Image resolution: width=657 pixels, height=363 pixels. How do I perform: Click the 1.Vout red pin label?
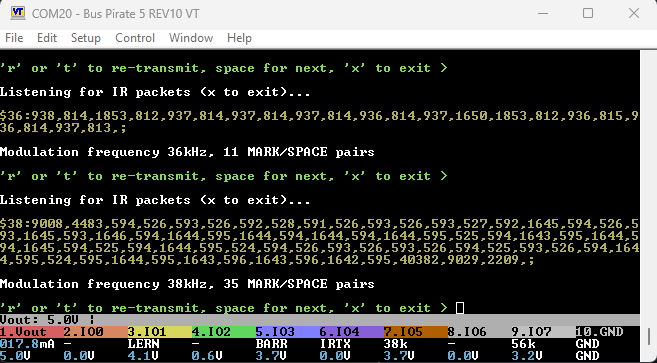(32, 332)
